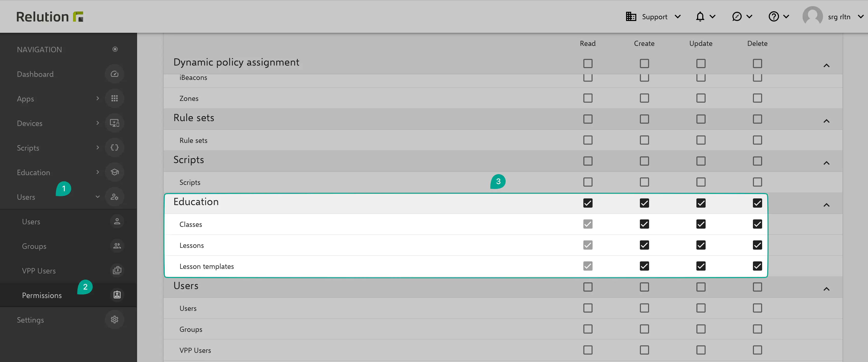Open the Groups submenu item

34,246
